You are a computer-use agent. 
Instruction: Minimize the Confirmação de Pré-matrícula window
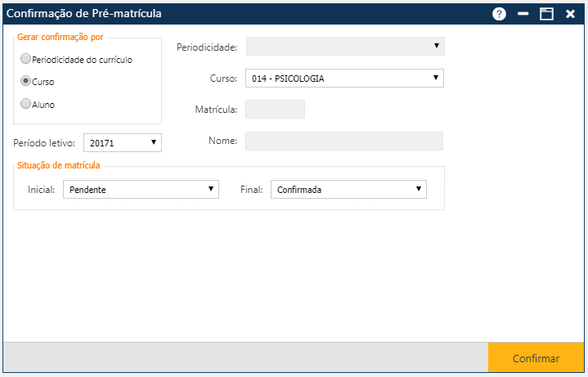click(523, 14)
